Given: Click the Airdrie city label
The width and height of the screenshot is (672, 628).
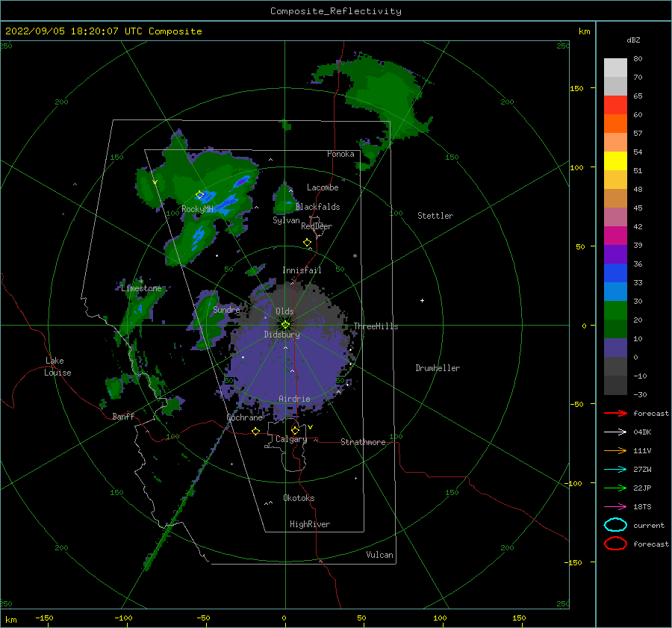Looking at the screenshot, I should coord(294,399).
